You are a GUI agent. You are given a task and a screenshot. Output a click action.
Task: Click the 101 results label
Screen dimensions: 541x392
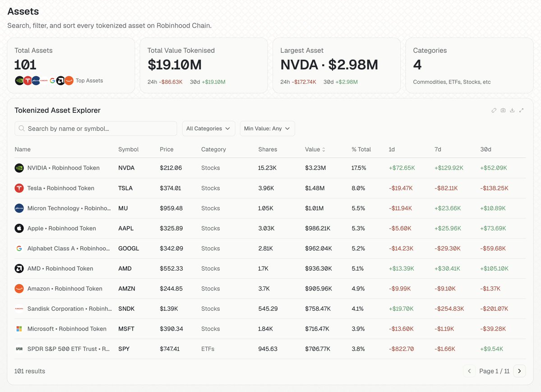click(30, 371)
